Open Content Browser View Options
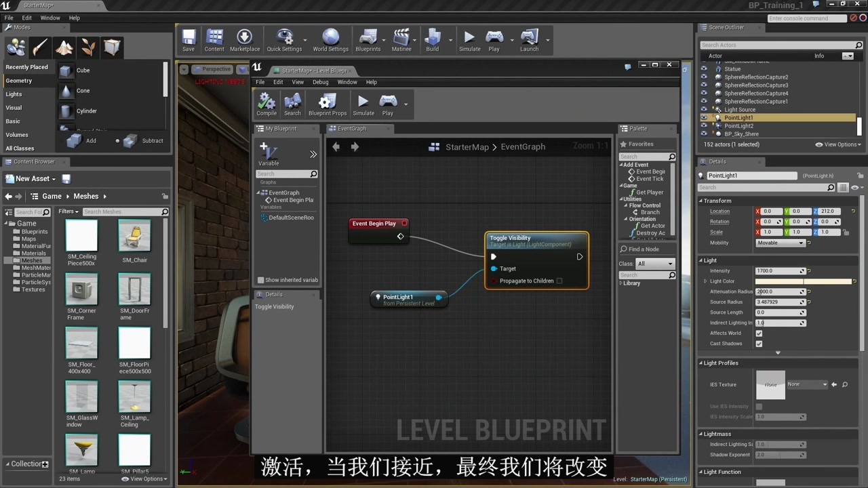868x488 pixels. click(144, 479)
